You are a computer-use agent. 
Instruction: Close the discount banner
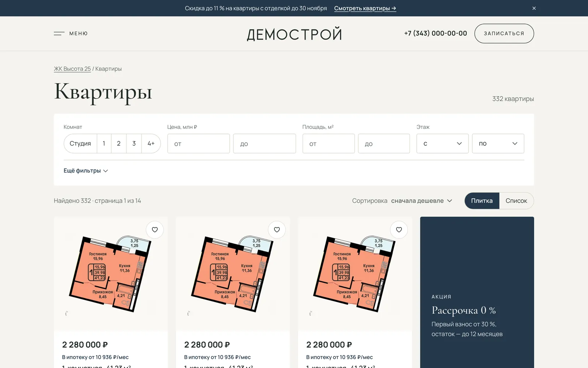[x=534, y=8]
